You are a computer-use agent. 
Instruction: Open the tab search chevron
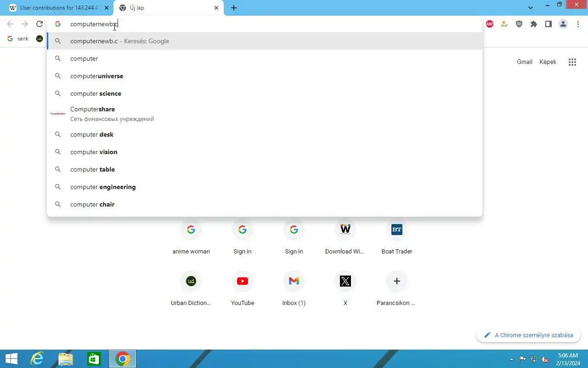click(531, 8)
